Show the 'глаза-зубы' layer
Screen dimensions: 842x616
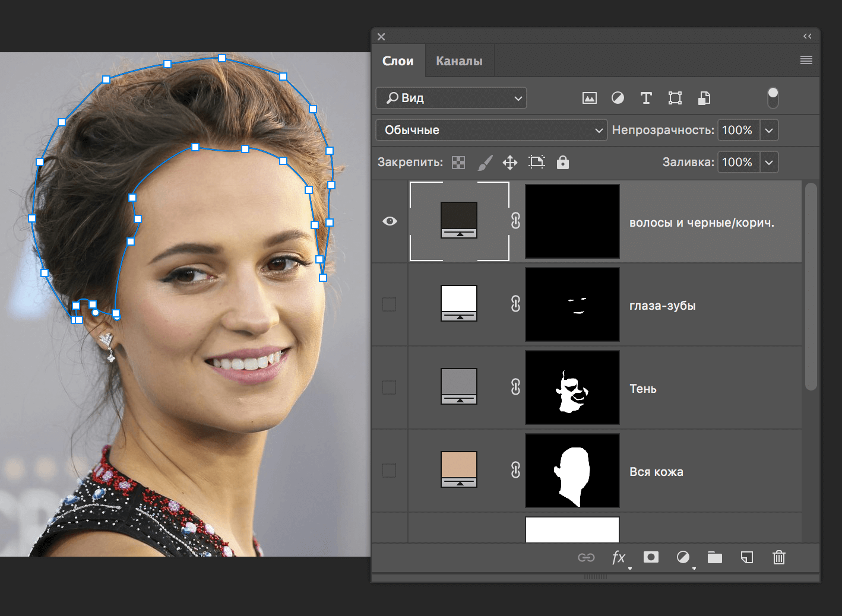(390, 304)
